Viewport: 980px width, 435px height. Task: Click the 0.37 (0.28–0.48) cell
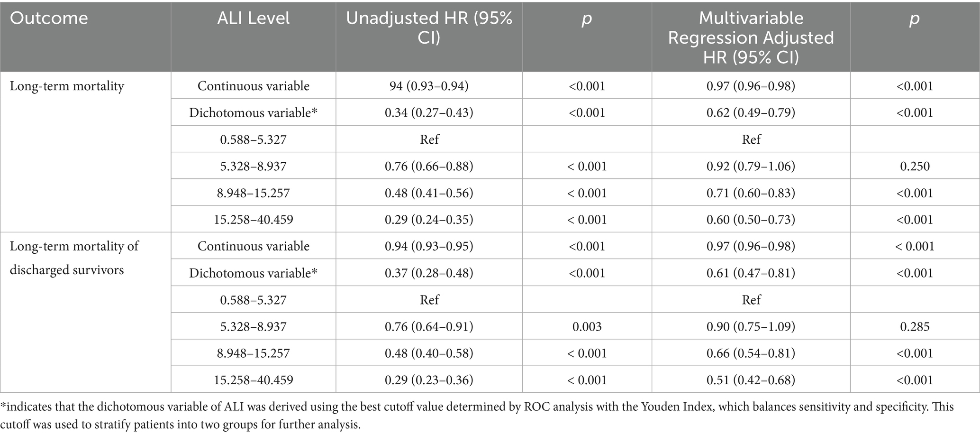429,273
